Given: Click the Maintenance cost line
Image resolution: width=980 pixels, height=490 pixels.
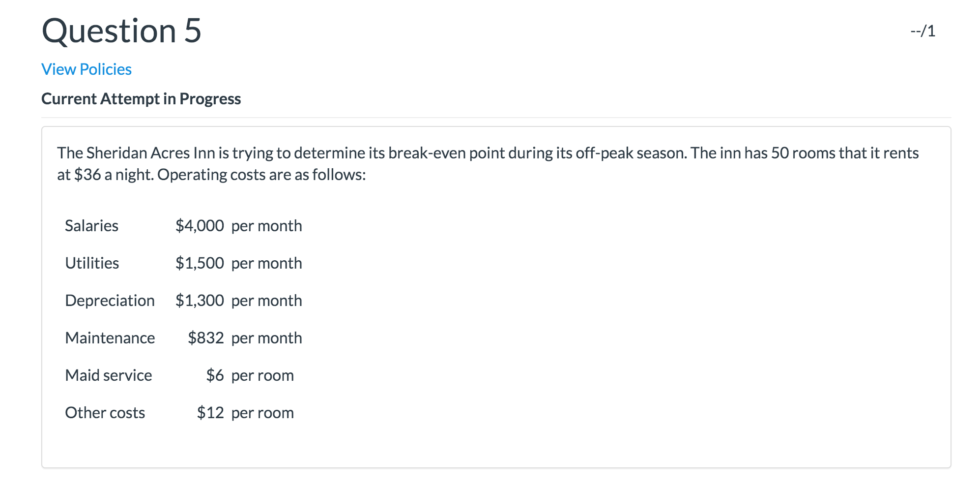Looking at the screenshot, I should (x=110, y=337).
